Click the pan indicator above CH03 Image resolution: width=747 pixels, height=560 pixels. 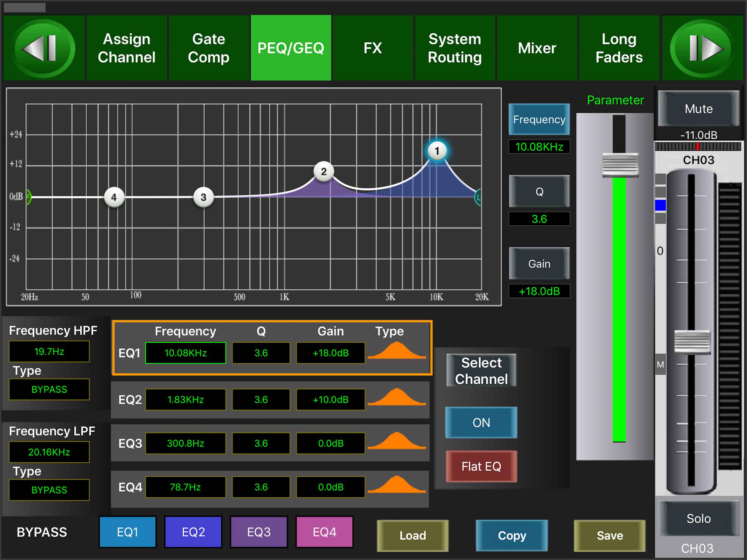(698, 147)
